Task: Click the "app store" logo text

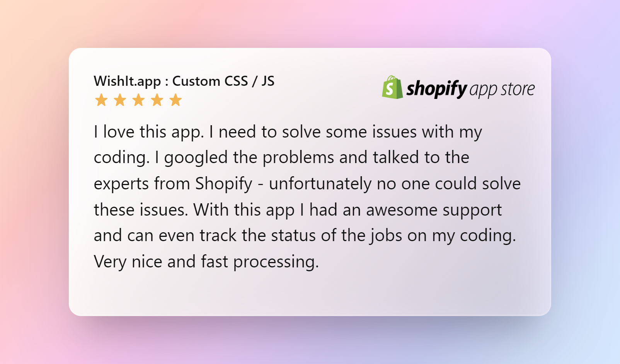Action: 502,90
